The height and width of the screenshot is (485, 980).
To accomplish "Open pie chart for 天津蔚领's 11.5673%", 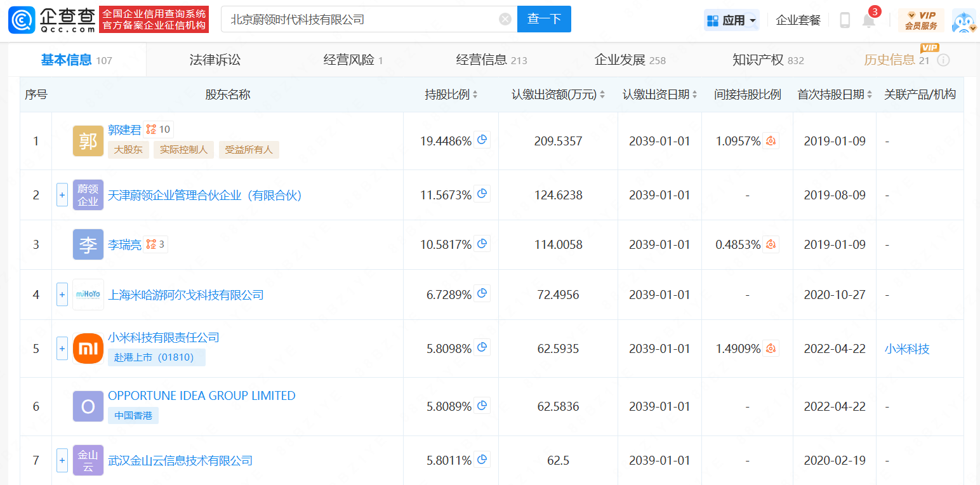I will 482,194.
